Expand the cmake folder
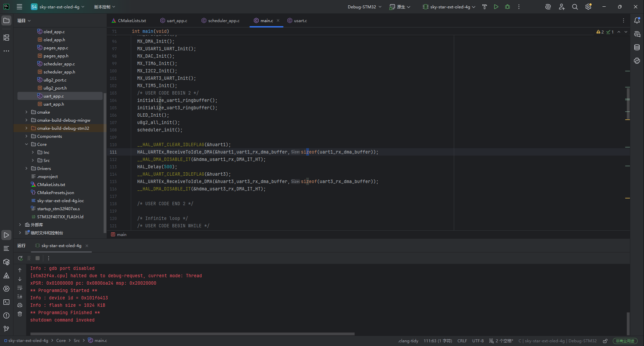Screen dimensions: 644x346 pos(26,112)
